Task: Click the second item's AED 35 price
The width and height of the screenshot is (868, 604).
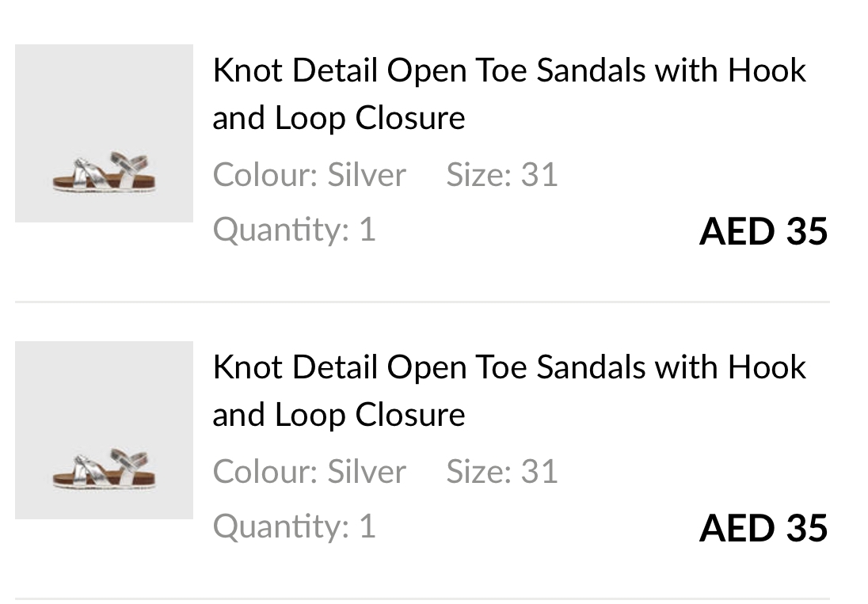Action: [763, 528]
